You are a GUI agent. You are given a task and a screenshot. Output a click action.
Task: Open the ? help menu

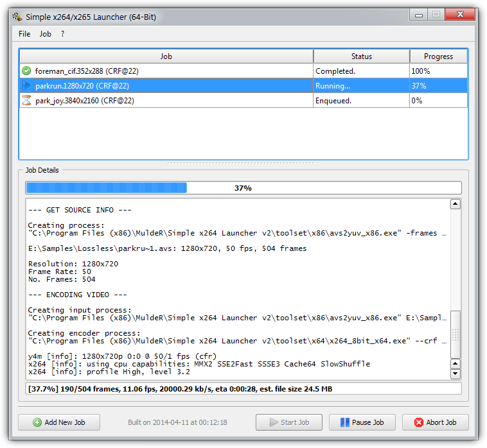pyautogui.click(x=63, y=34)
